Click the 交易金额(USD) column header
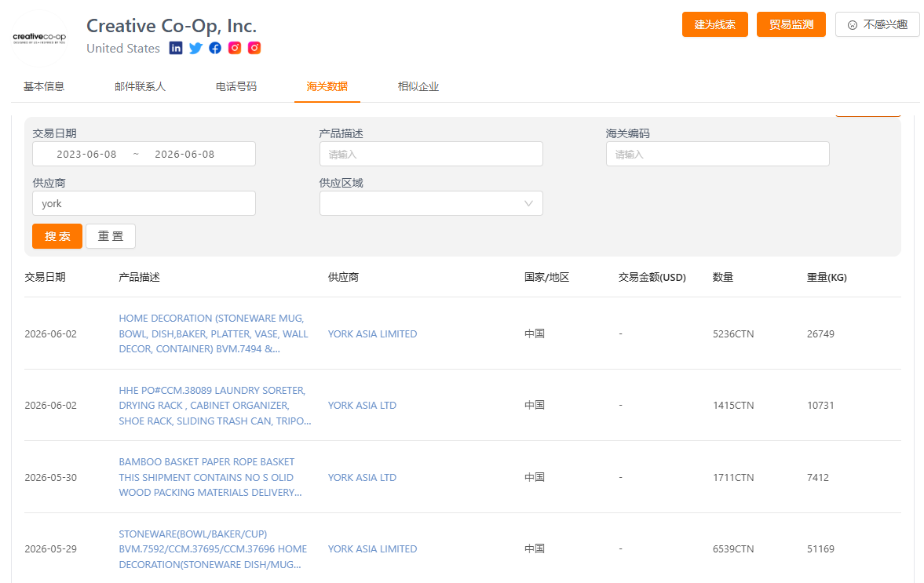The image size is (924, 583). 652,277
